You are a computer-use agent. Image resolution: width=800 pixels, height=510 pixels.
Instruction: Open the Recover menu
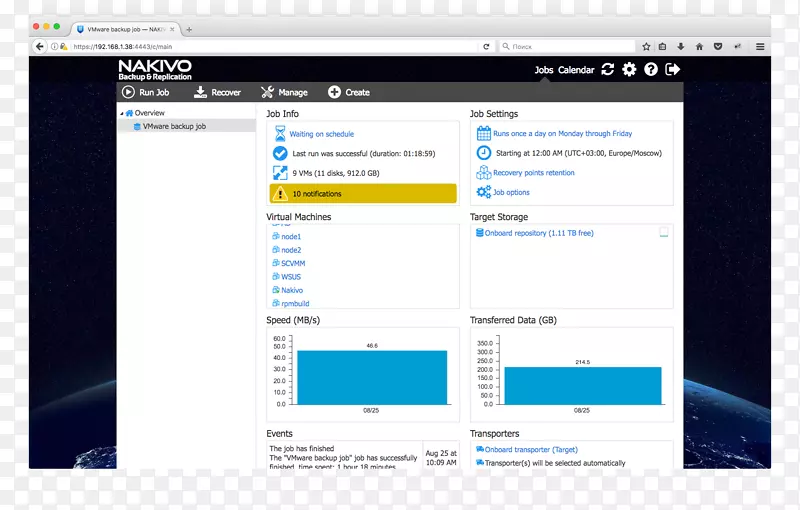(217, 92)
